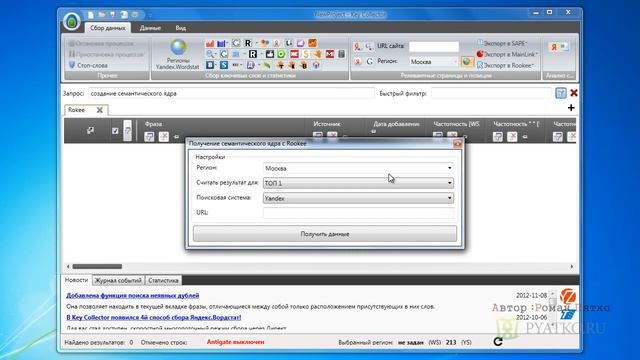The width and height of the screenshot is (640, 360).
Task: Click the Key Collector application orb button
Action: [72, 21]
